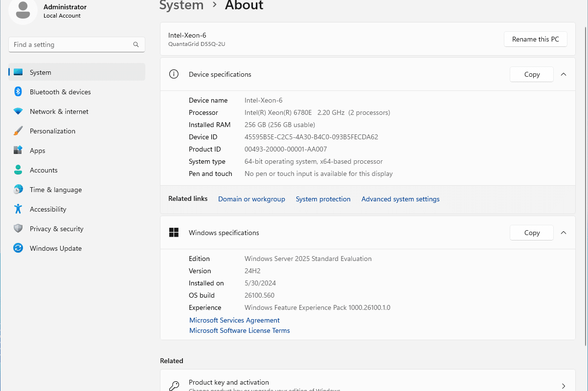Viewport: 588px width, 391px height.
Task: Click the Installed on date 5/30/2024
Action: coord(260,283)
